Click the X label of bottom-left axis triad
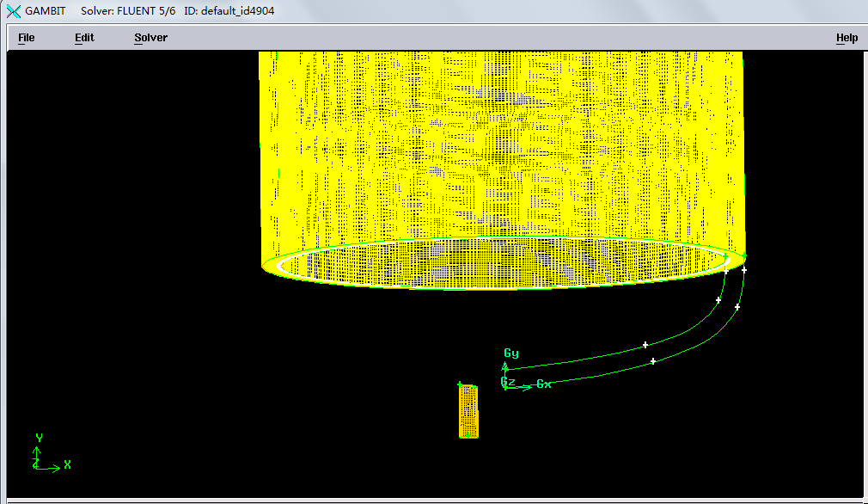The width and height of the screenshot is (868, 504). pyautogui.click(x=67, y=464)
